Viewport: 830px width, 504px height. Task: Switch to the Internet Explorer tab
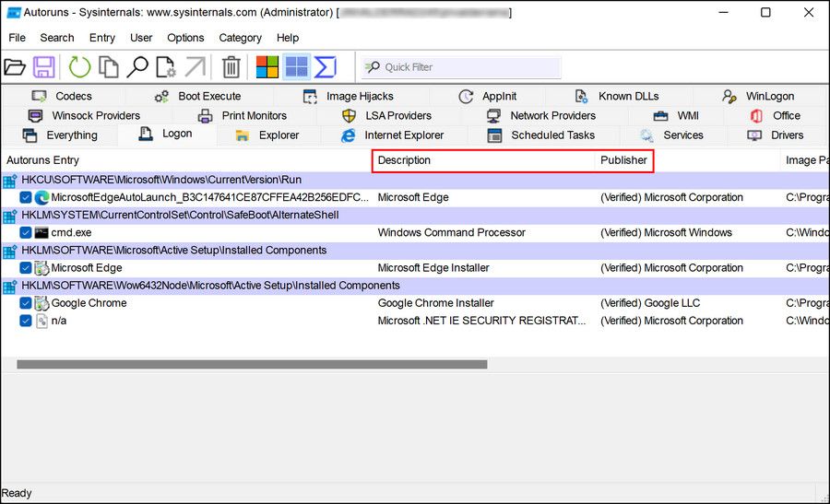(393, 135)
